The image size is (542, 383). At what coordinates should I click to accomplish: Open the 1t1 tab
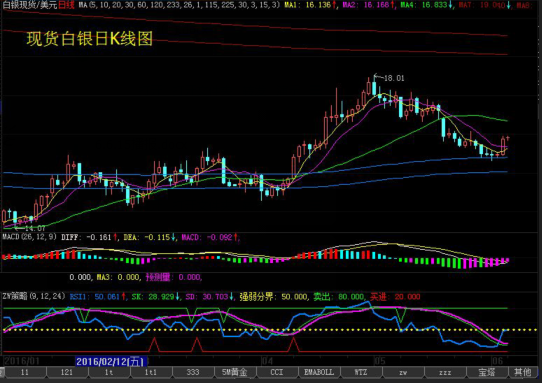(x=151, y=372)
